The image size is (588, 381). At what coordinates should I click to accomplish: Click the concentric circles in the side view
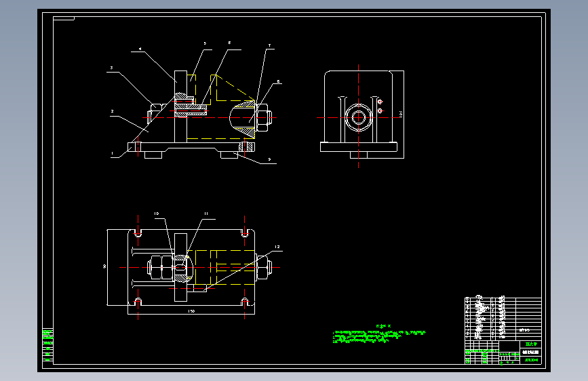pos(359,117)
